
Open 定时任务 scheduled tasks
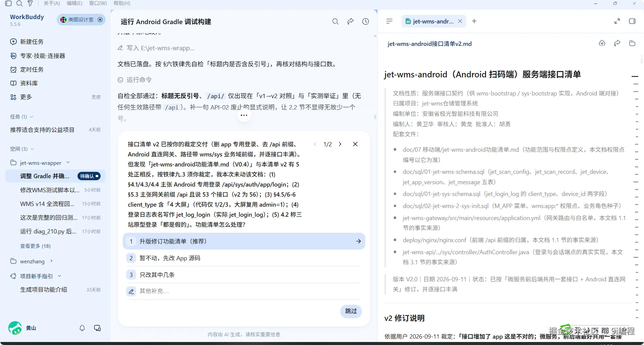point(27,70)
